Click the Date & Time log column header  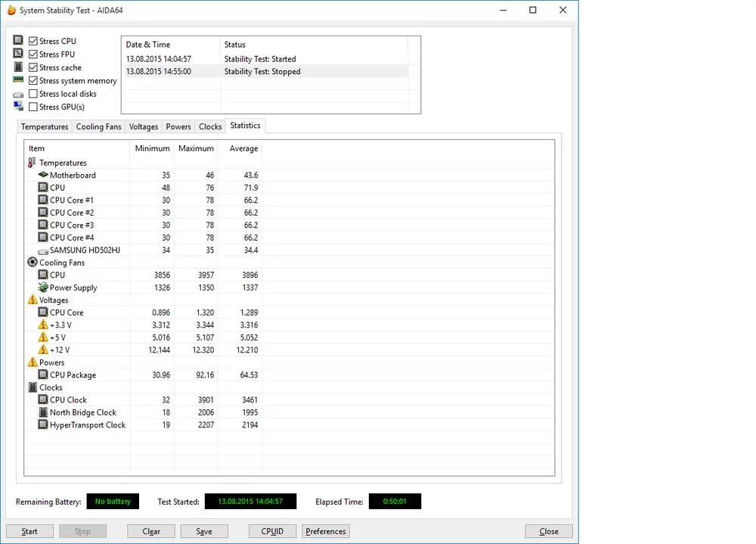(171, 45)
